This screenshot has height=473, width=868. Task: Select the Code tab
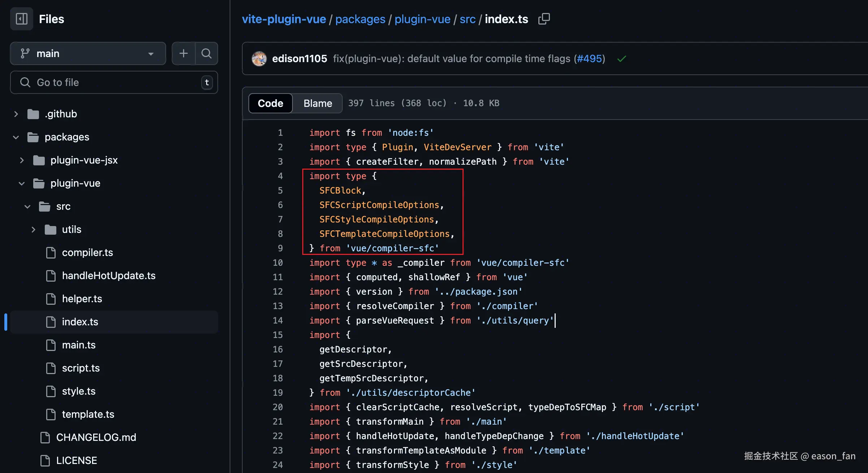tap(270, 103)
